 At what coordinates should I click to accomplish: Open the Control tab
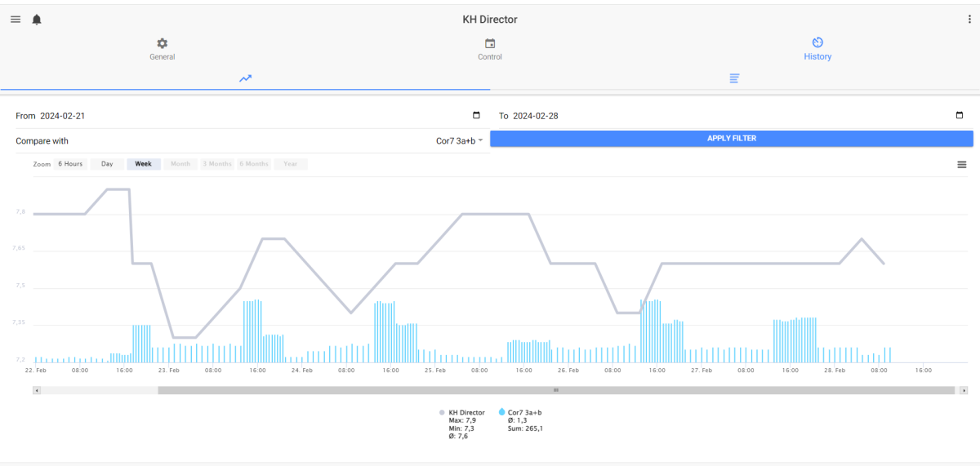(x=490, y=49)
